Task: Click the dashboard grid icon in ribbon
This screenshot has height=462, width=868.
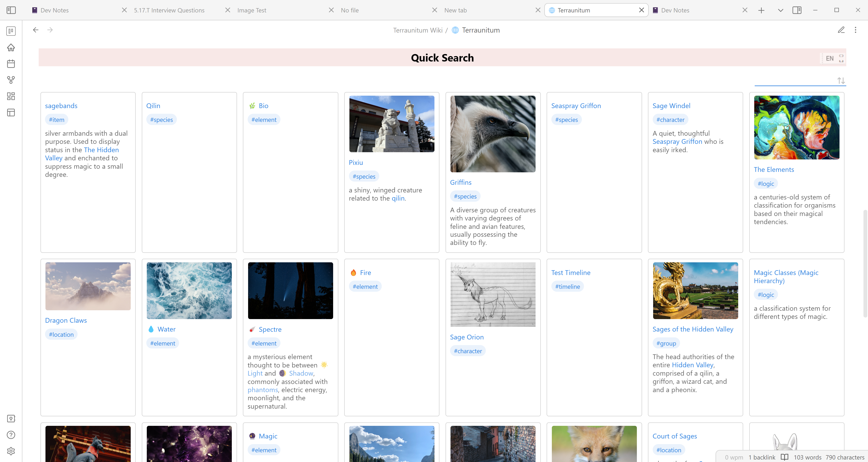Action: 11,96
